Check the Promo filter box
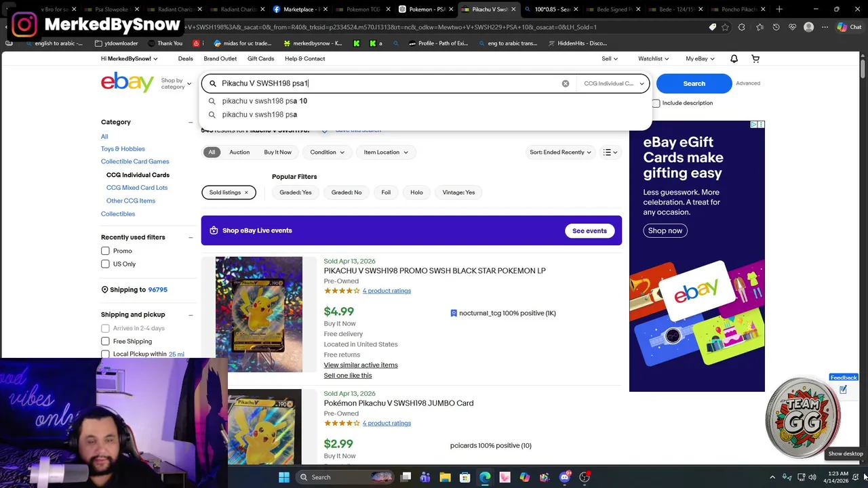868x488 pixels. [x=105, y=251]
